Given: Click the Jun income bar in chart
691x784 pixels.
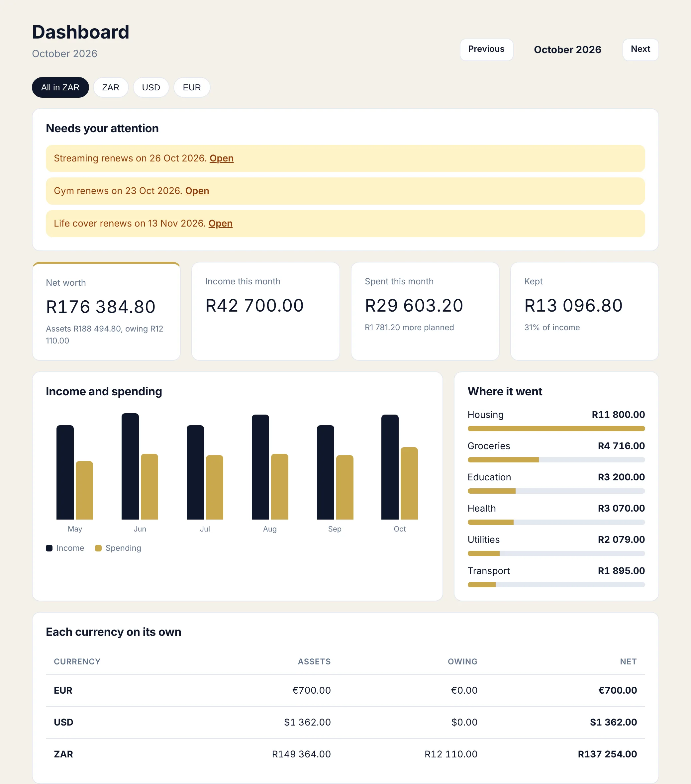Looking at the screenshot, I should pyautogui.click(x=130, y=466).
